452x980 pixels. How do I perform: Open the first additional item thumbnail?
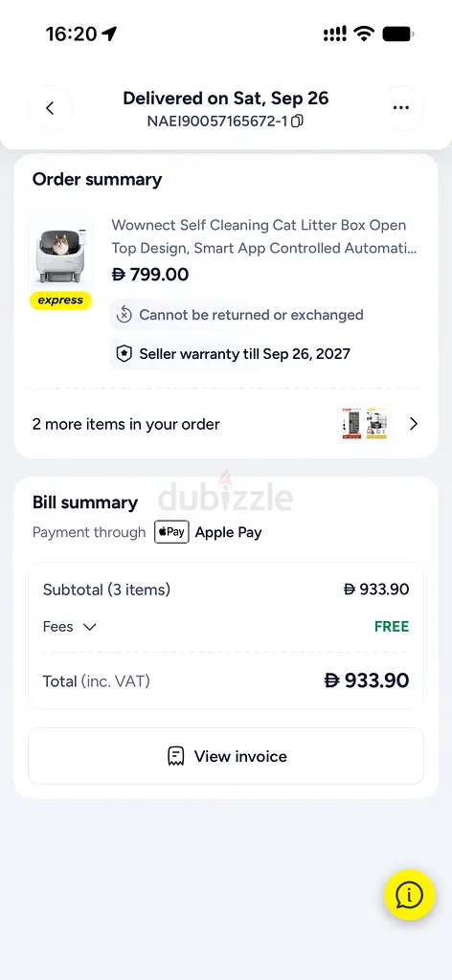point(352,424)
